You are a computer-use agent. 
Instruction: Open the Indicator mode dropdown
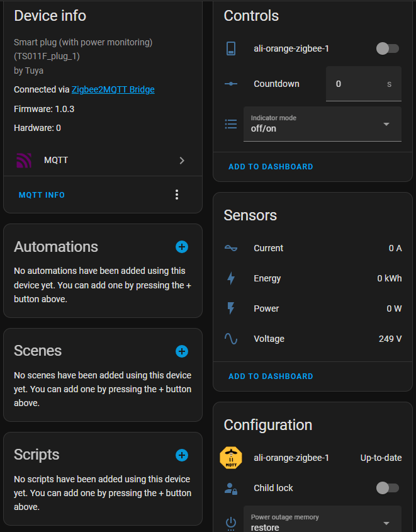322,124
